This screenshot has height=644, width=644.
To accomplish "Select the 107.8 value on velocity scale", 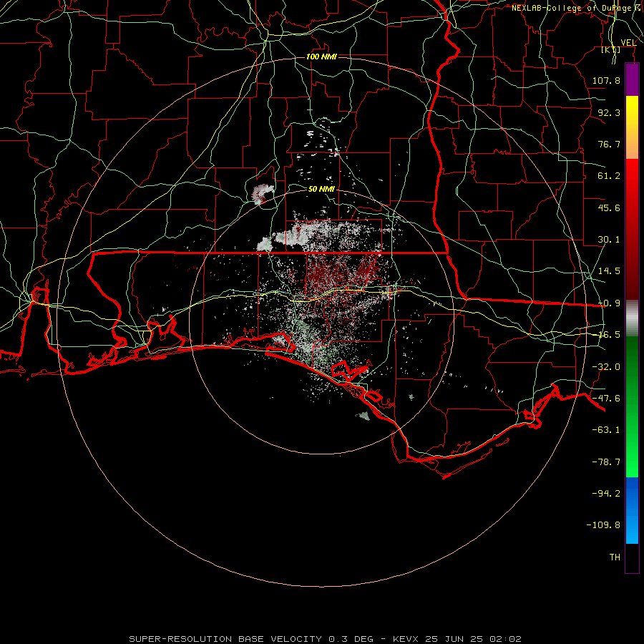I will pos(606,80).
